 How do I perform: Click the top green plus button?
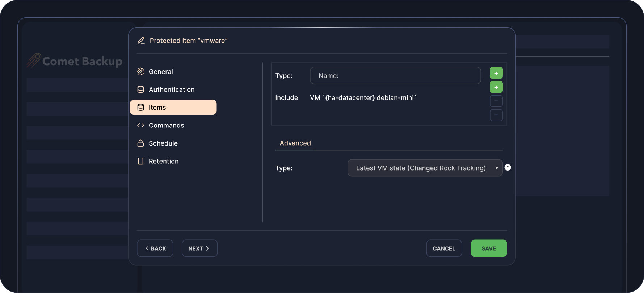(496, 73)
